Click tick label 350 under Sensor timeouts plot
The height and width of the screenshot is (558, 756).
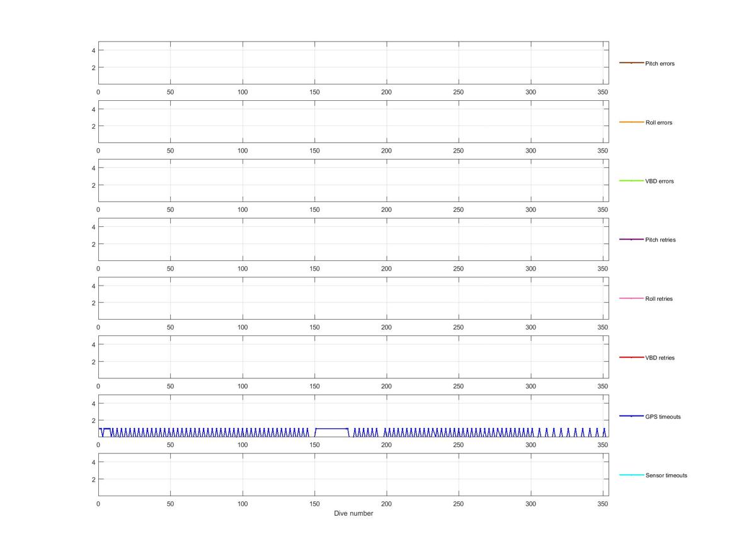[603, 504]
